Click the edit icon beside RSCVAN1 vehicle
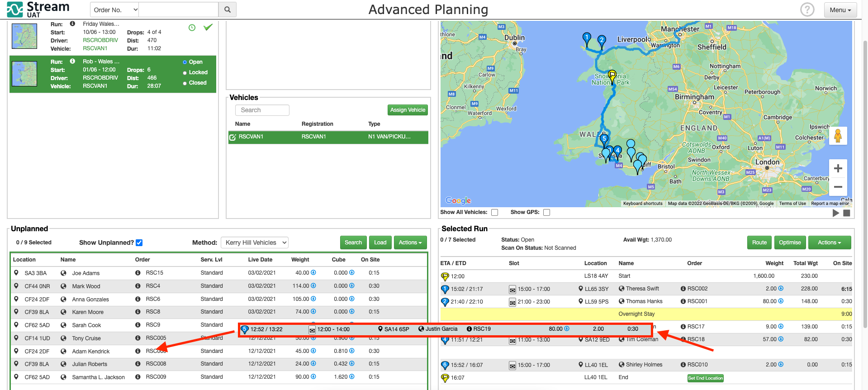 pos(232,137)
